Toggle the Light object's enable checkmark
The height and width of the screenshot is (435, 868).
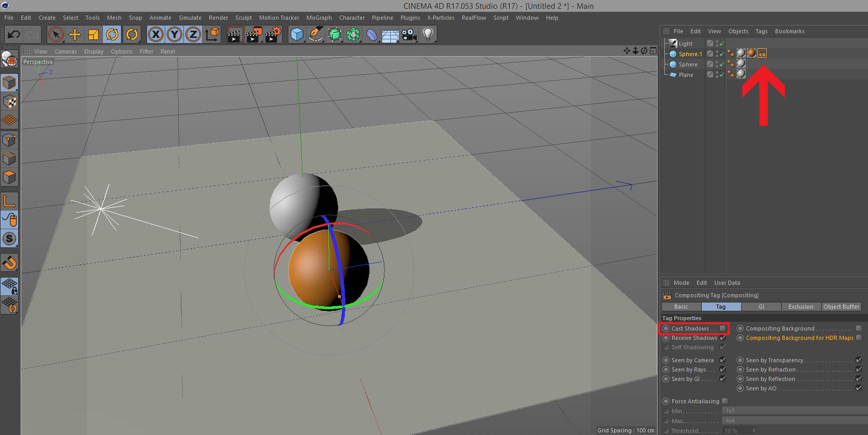(722, 44)
